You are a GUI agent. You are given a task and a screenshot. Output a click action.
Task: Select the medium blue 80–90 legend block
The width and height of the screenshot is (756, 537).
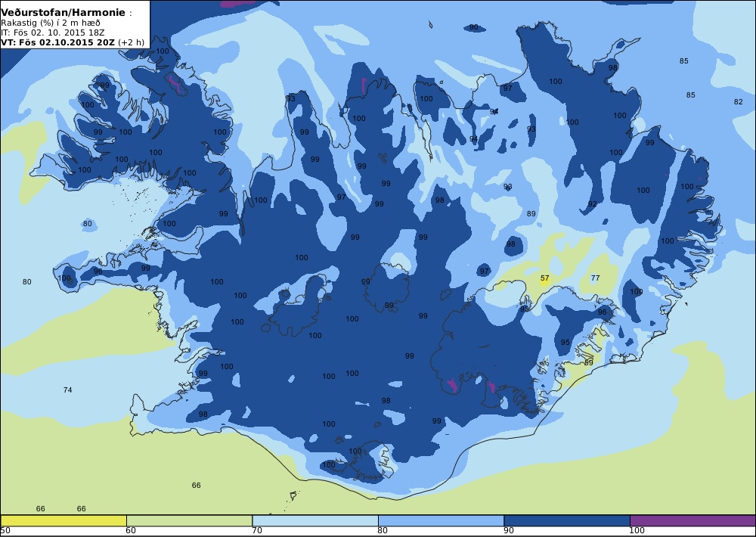tap(442, 520)
